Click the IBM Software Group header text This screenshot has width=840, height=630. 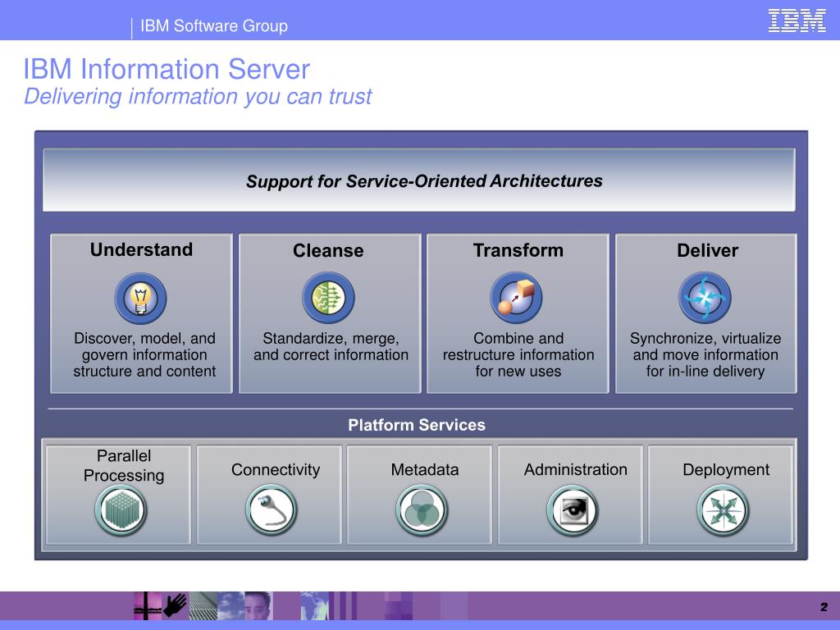point(214,25)
